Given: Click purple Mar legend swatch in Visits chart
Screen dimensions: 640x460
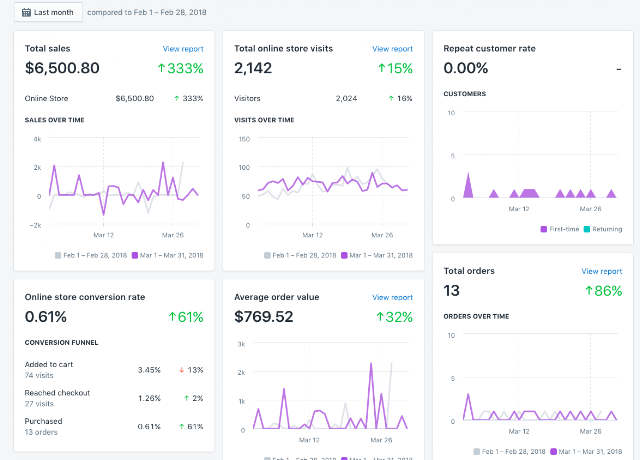Looking at the screenshot, I should click(344, 256).
